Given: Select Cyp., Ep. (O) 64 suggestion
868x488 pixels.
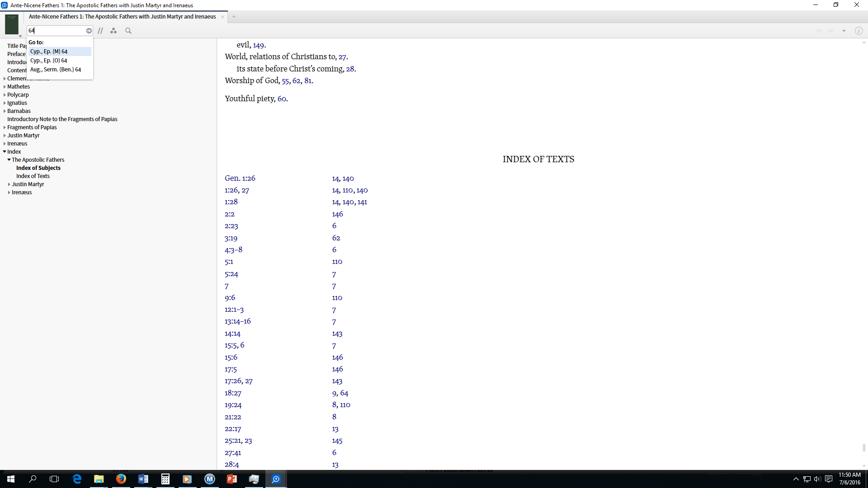Looking at the screenshot, I should (49, 61).
